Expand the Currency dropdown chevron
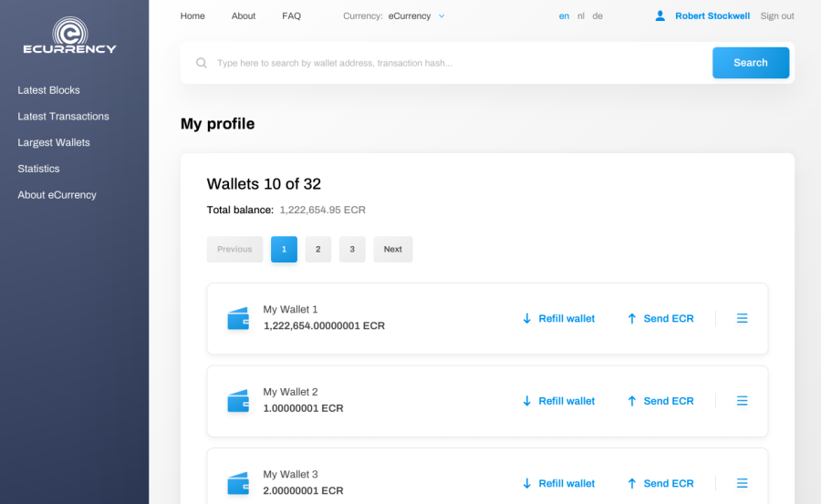 point(442,16)
